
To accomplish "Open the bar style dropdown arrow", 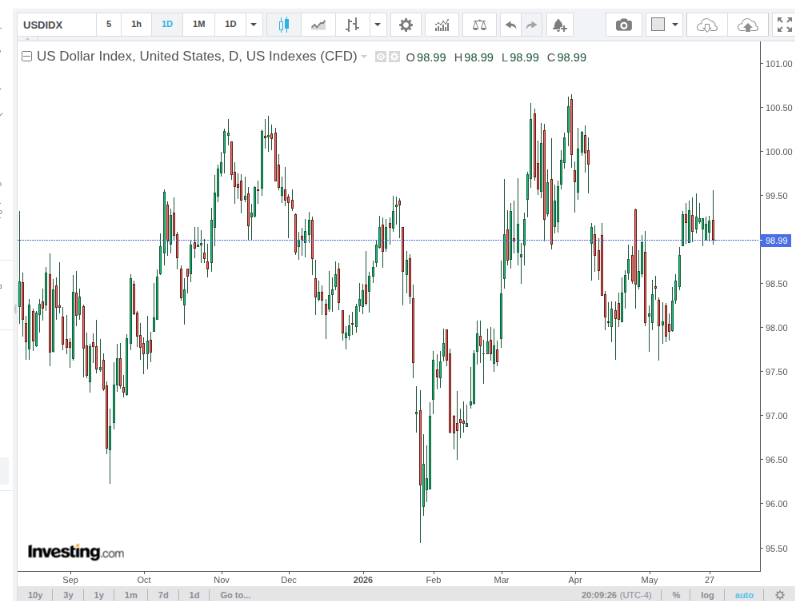I will [377, 24].
